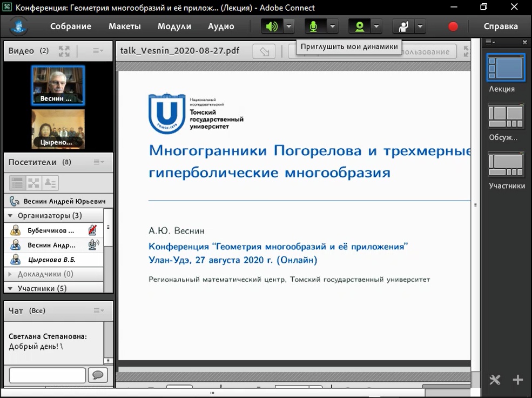Click the raise hand status icon
This screenshot has width=532, height=398.
point(402,26)
